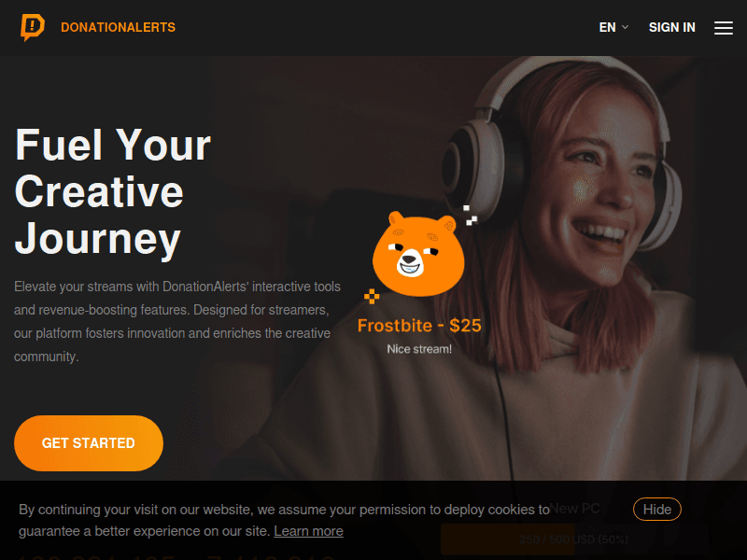Click the white pixel sparkle near bear's ear

pos(471,216)
